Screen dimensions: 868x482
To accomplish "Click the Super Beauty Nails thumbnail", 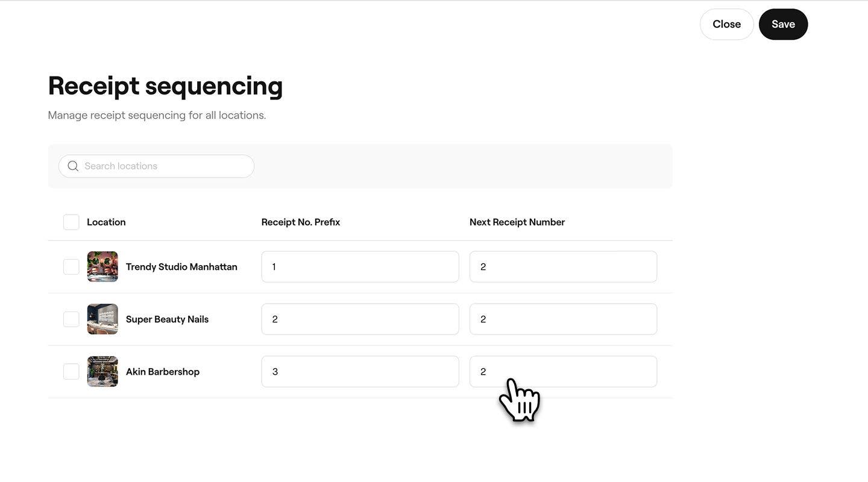I will pyautogui.click(x=102, y=319).
